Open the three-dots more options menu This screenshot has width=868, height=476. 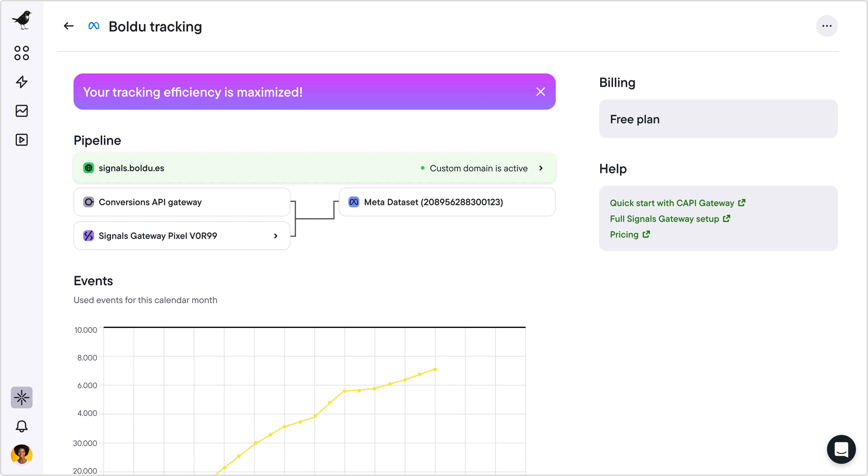[827, 26]
